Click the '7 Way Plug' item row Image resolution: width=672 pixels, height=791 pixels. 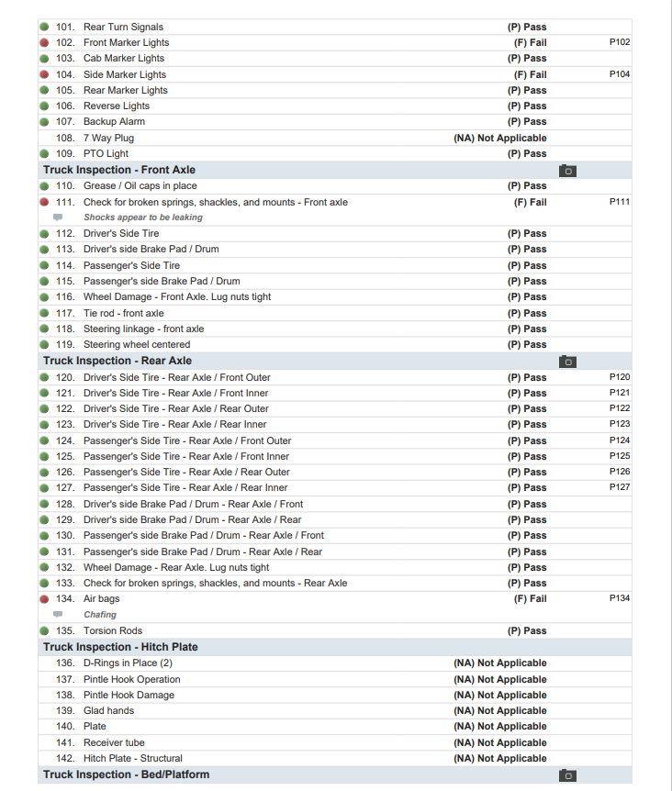tap(108, 138)
